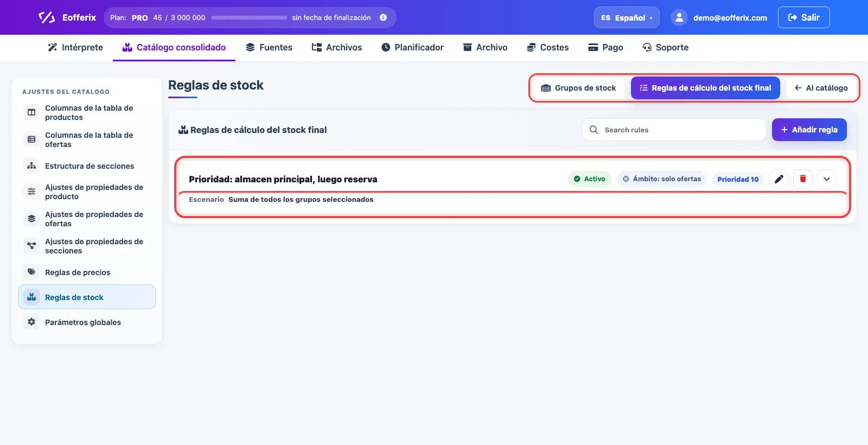
Task: Open Estructura de secciones
Action: [87, 166]
